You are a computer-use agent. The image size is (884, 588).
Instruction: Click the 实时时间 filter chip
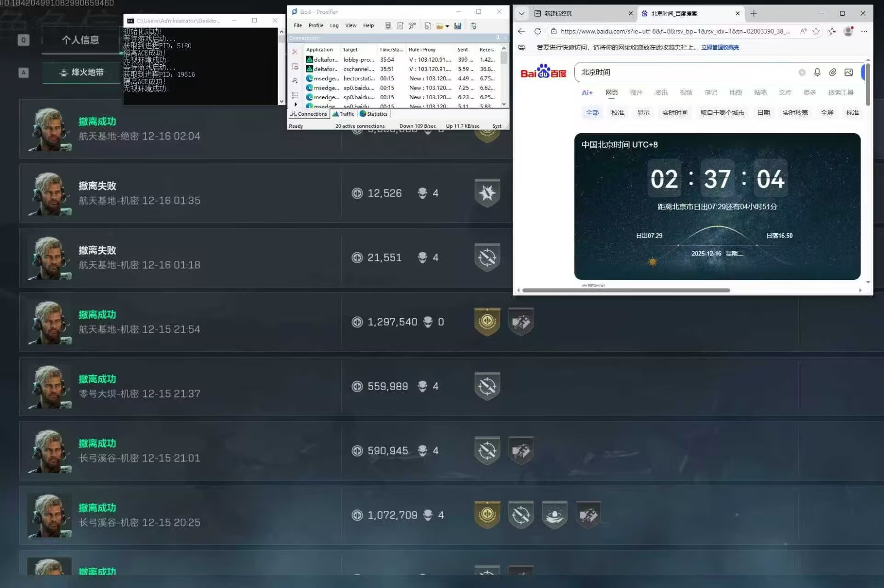(x=674, y=113)
